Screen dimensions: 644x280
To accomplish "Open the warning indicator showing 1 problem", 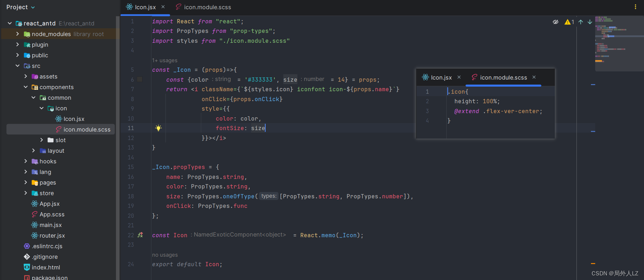I will tap(569, 22).
